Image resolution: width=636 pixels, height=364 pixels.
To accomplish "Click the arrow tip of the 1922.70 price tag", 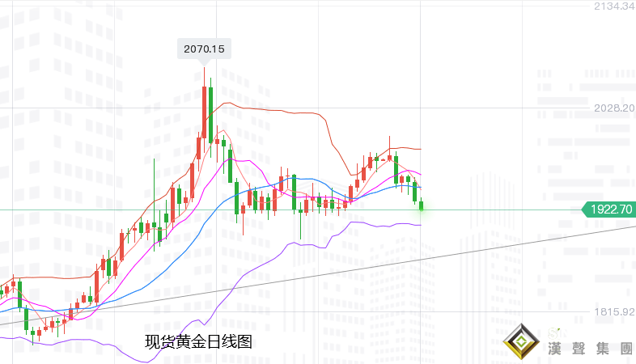I will [x=585, y=210].
